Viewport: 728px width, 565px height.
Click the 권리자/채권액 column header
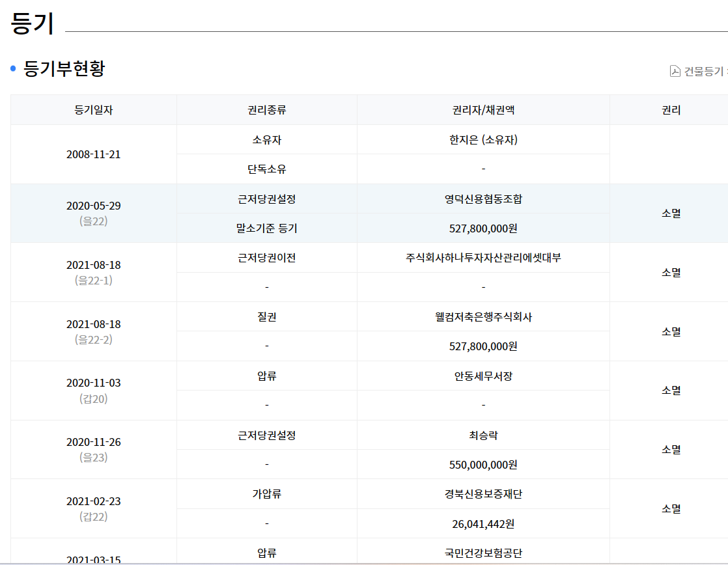tap(483, 110)
